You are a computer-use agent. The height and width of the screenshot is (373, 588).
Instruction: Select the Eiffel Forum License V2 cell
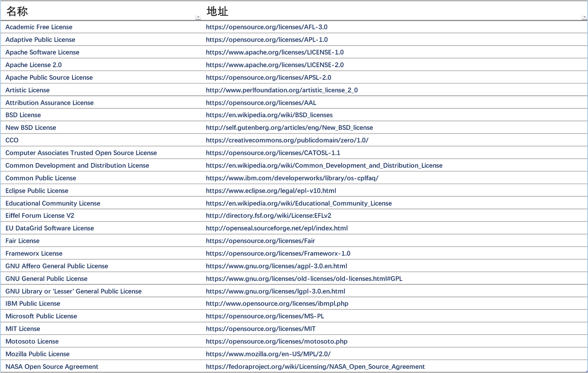point(40,215)
